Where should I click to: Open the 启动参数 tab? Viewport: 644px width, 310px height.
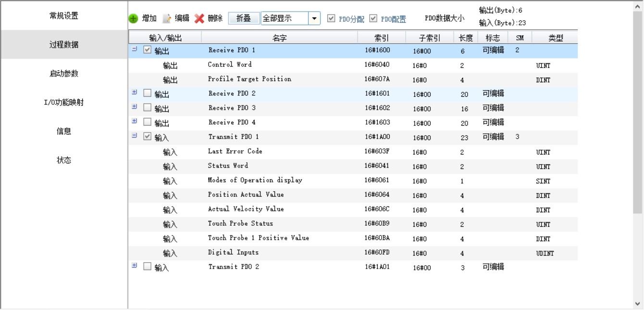tap(64, 74)
